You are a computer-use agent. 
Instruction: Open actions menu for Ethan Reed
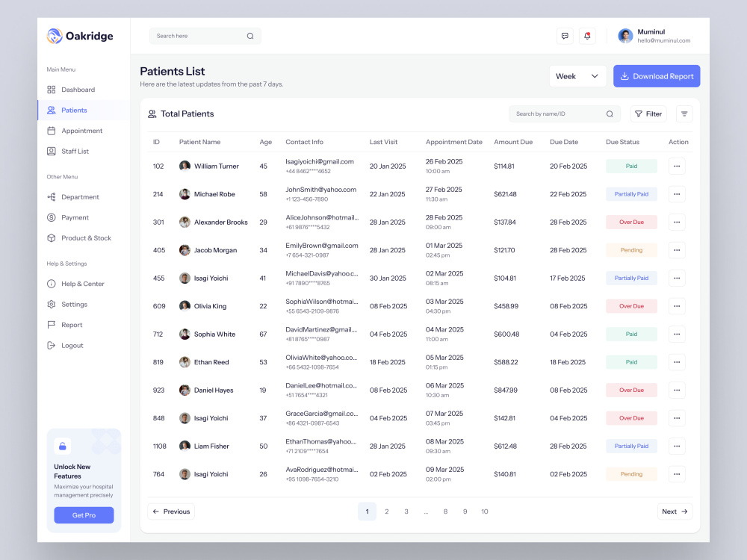pos(677,362)
